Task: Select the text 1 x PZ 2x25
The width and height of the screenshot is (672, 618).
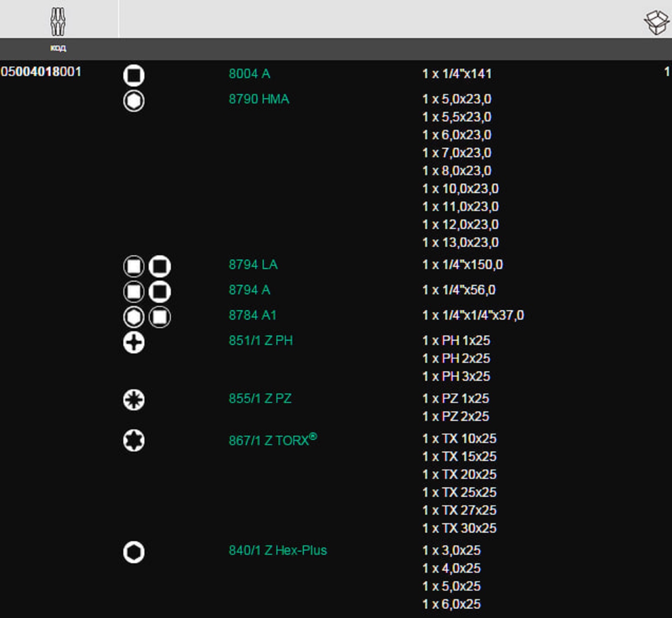Action: tap(456, 416)
